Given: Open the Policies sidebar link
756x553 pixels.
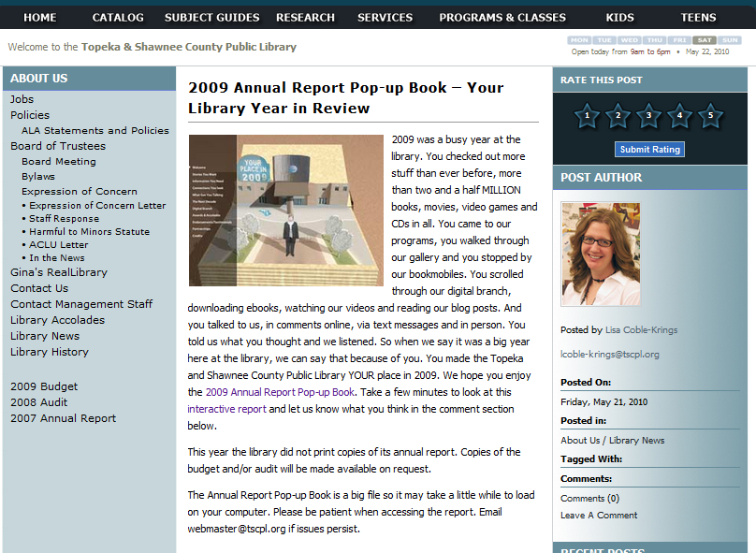Looking at the screenshot, I should (x=30, y=115).
